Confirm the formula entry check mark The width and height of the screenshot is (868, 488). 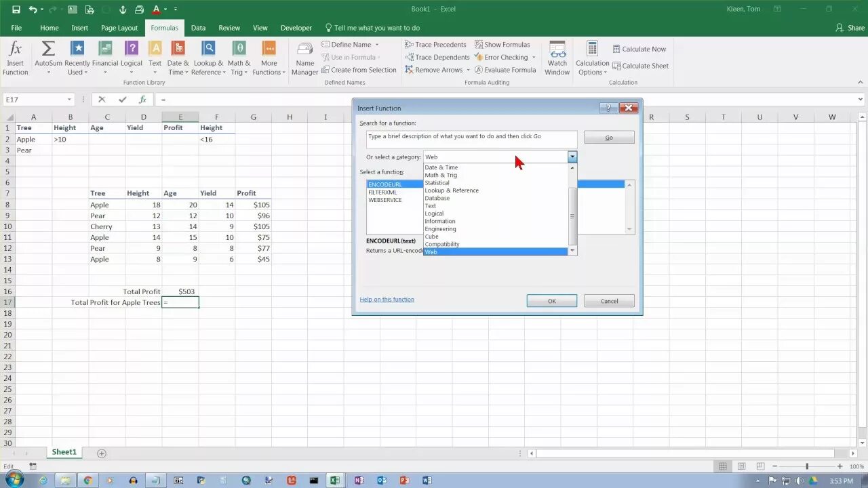click(x=122, y=100)
